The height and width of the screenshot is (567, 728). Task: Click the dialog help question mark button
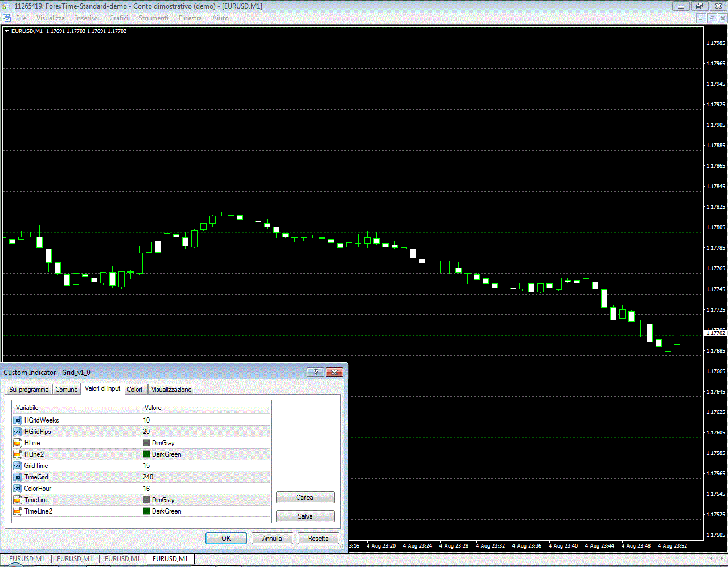(315, 372)
